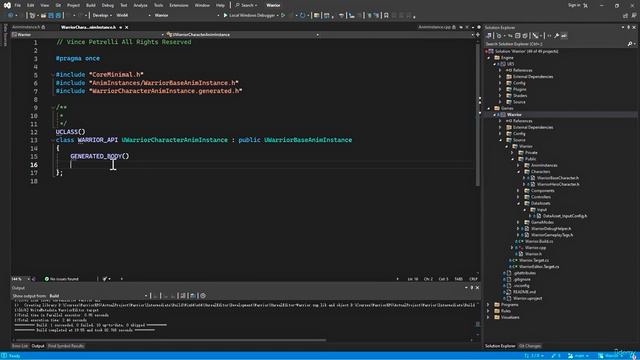640x360 pixels.
Task: Click the Hot Reload icon
Action: [302, 16]
